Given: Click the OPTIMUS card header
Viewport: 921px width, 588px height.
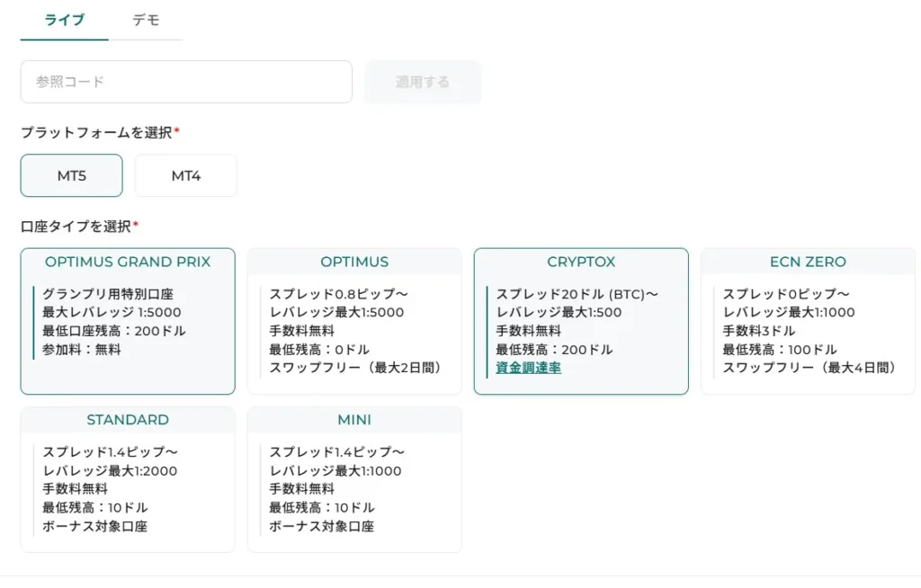Looking at the screenshot, I should tap(354, 262).
